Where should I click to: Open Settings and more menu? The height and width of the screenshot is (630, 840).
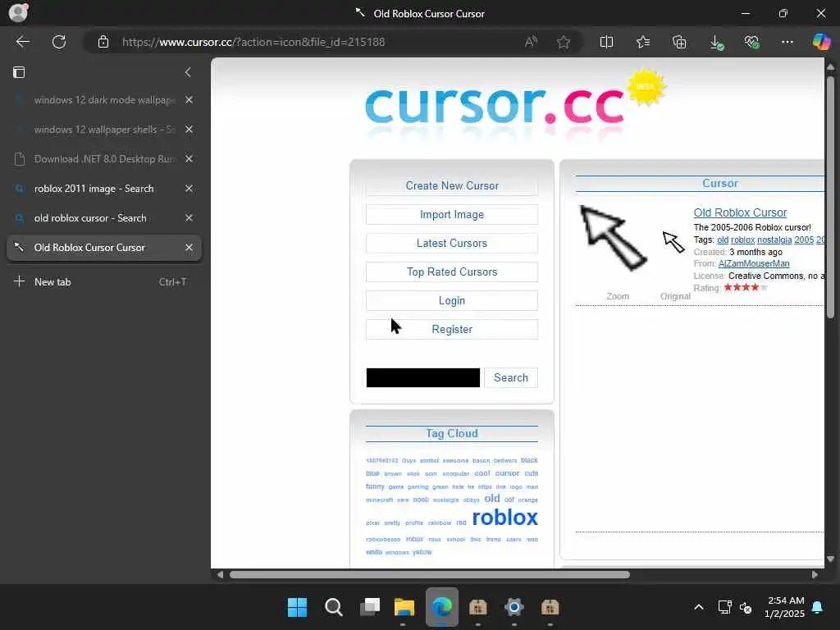787,42
